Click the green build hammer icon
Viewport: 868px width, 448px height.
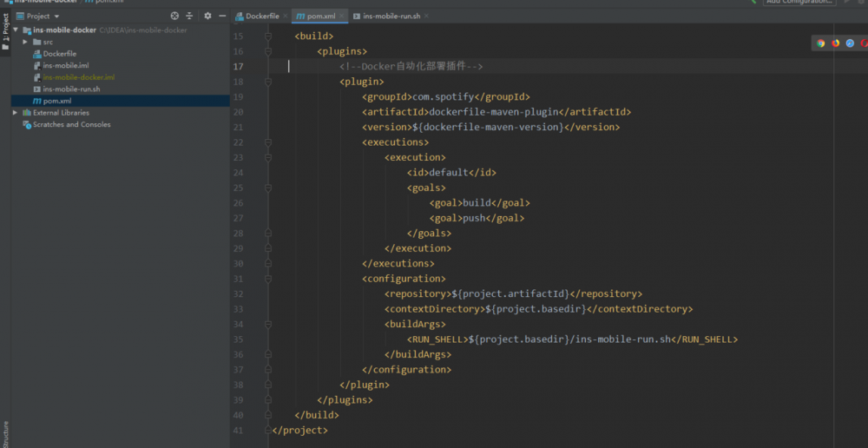point(753,2)
